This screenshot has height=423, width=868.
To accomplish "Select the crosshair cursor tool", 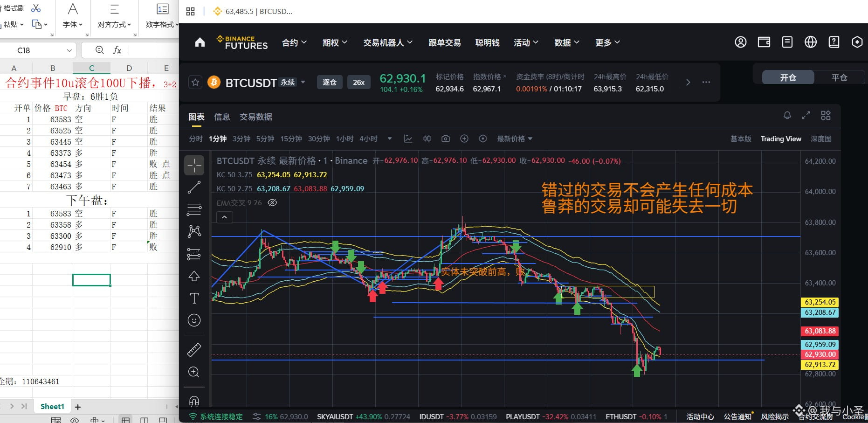I will click(x=194, y=165).
